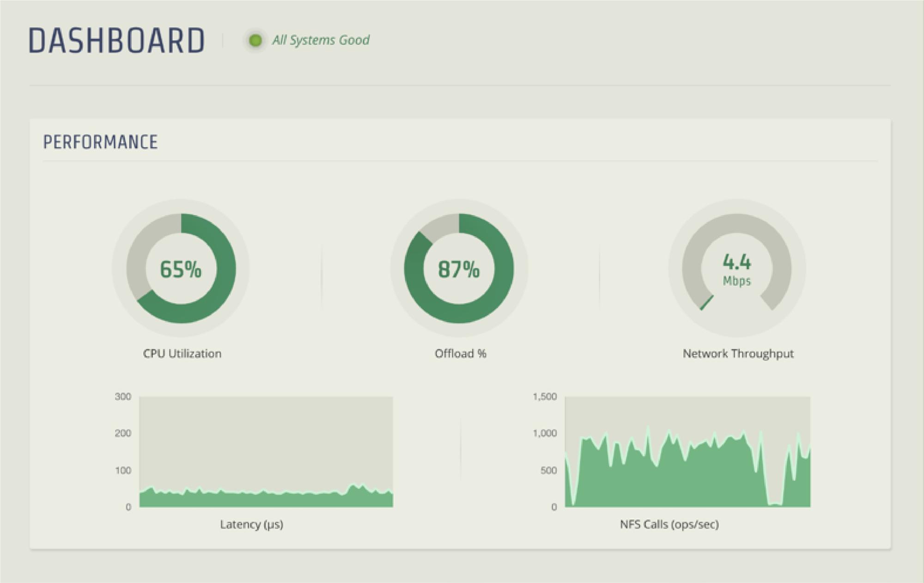Image resolution: width=924 pixels, height=583 pixels.
Task: Click the Offload % label
Action: [x=460, y=354]
